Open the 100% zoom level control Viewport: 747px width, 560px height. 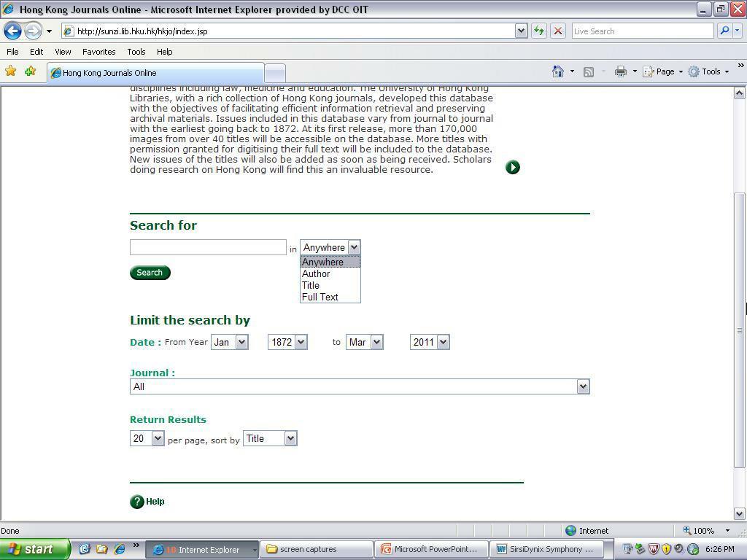pos(706,531)
